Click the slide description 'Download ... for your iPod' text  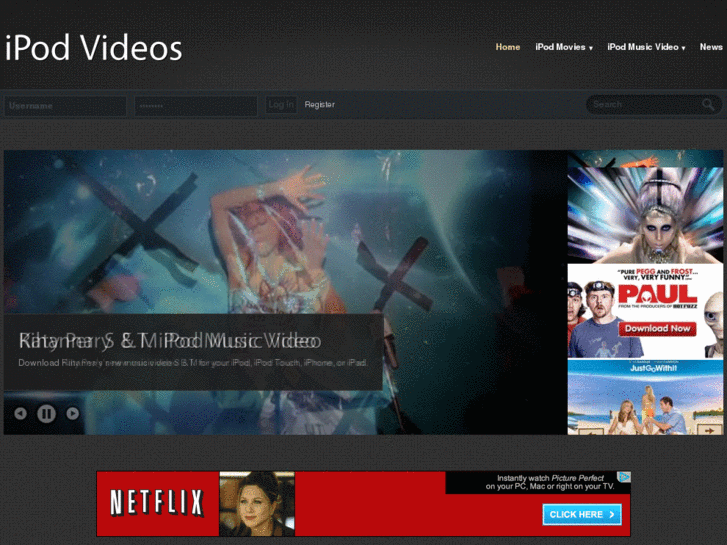193,363
